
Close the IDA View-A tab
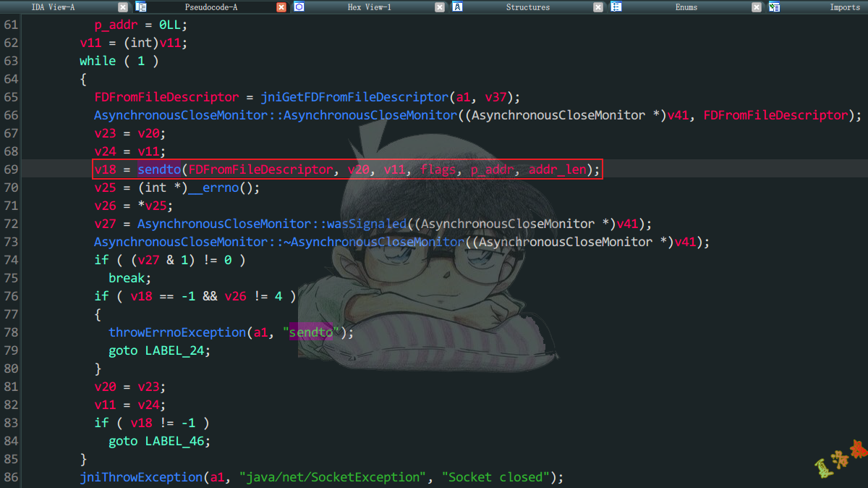pyautogui.click(x=122, y=7)
